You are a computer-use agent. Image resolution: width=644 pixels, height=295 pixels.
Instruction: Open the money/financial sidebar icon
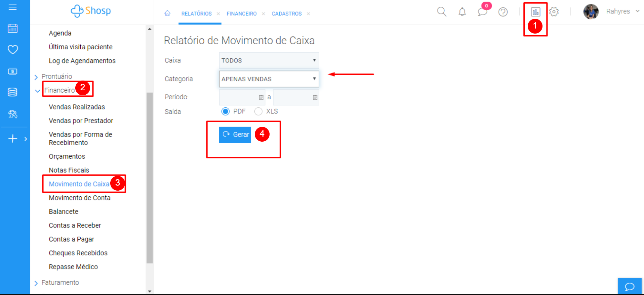(x=12, y=71)
